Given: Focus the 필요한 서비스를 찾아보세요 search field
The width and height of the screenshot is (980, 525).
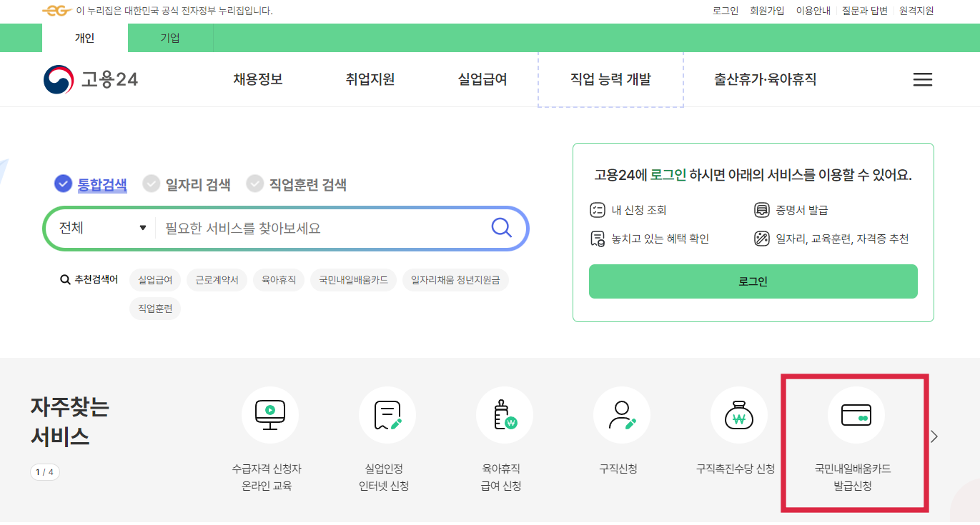Looking at the screenshot, I should click(322, 228).
